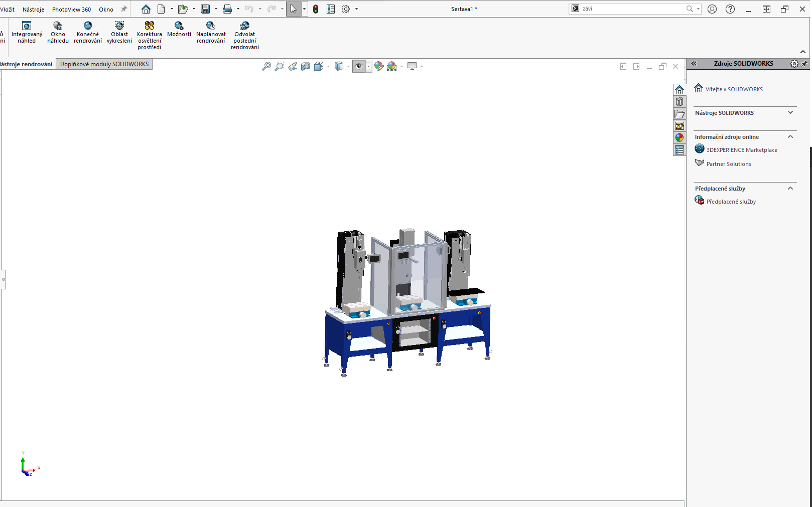Click View Settings monitor icon
812x507 pixels.
[413, 66]
